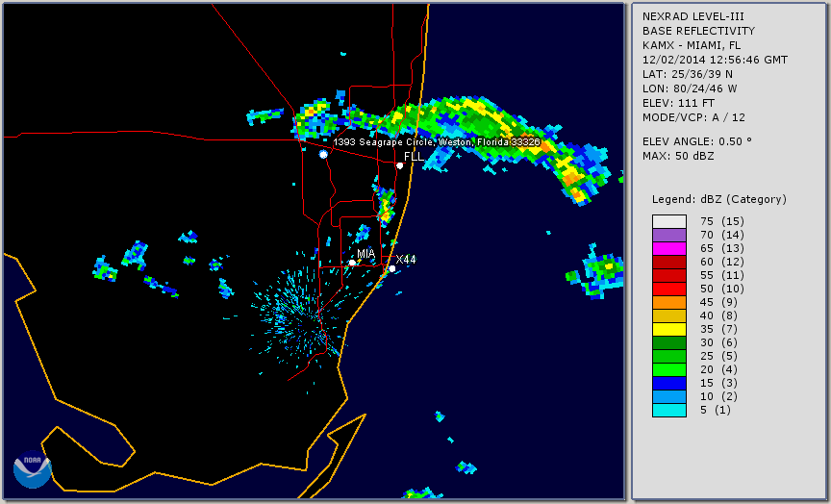
Task: Click the 12/02/2014 12:56:46 GMT timestamp
Action: tap(715, 60)
